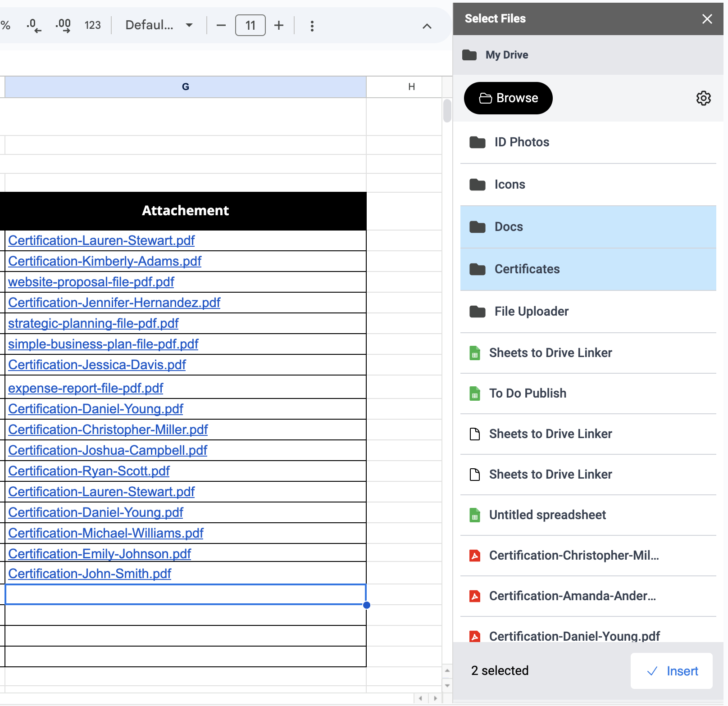This screenshot has width=728, height=706.
Task: Open the three-dot more options menu
Action: 312,26
